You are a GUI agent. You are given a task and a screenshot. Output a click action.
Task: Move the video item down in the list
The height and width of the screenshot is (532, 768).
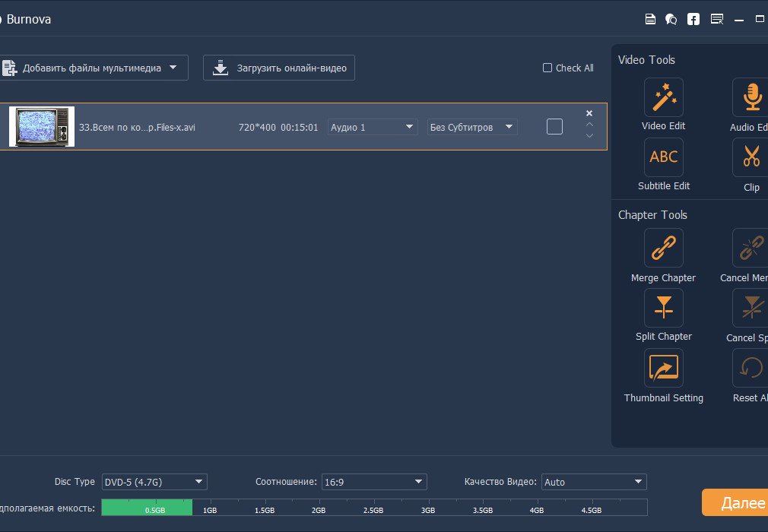click(589, 135)
